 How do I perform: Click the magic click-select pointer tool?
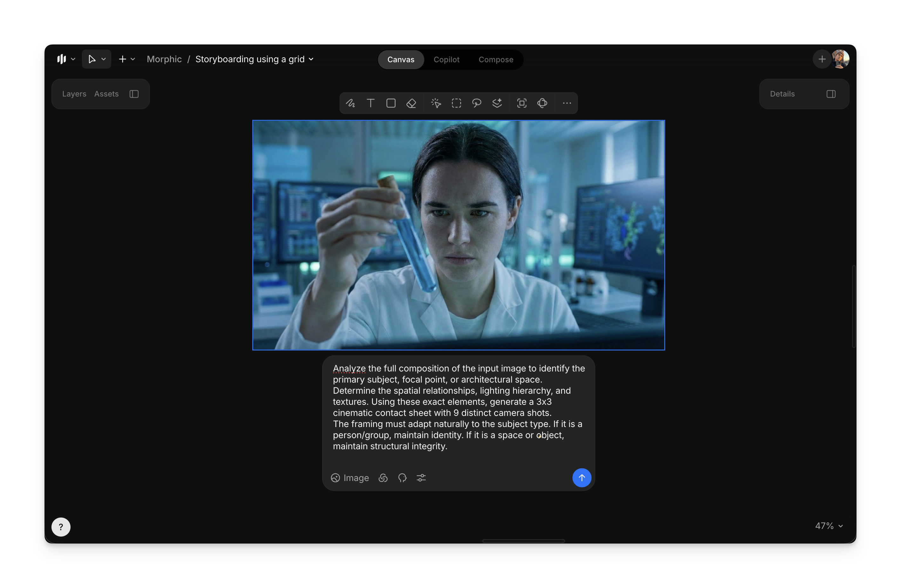436,103
